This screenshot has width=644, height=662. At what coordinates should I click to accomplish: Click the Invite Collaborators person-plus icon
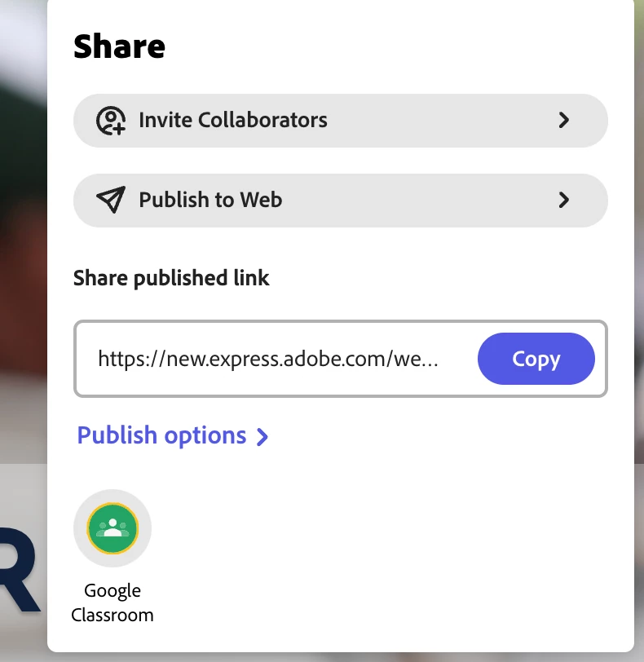[x=111, y=121]
